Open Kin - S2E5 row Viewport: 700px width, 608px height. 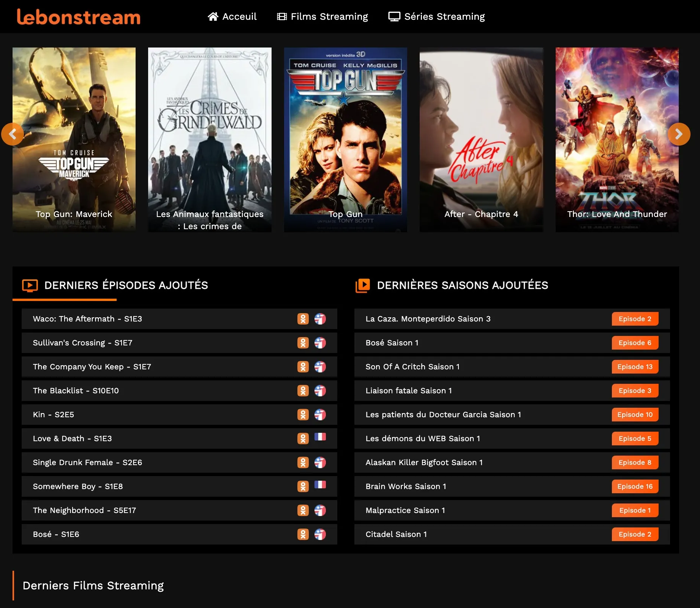[x=179, y=415]
